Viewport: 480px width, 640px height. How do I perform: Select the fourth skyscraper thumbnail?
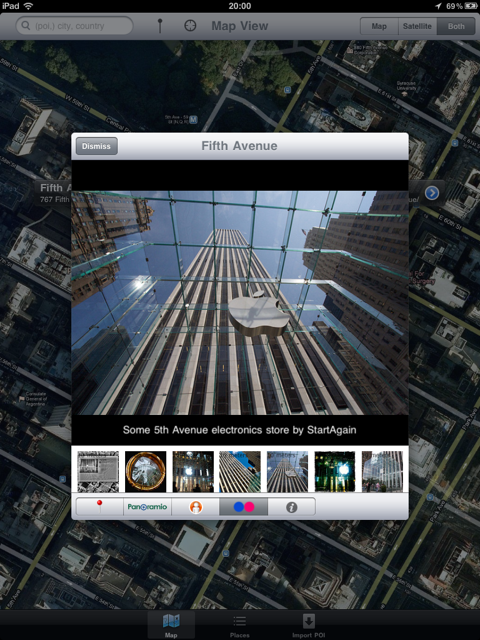click(x=240, y=471)
